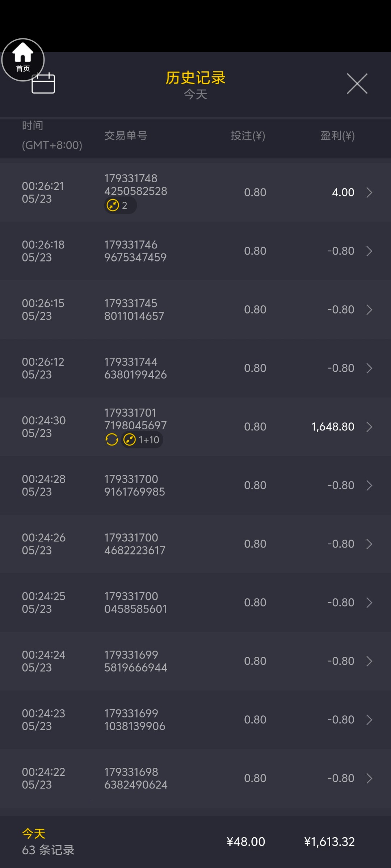Tap the 投注(¥) column header
Image resolution: width=391 pixels, height=868 pixels.
pyautogui.click(x=248, y=136)
